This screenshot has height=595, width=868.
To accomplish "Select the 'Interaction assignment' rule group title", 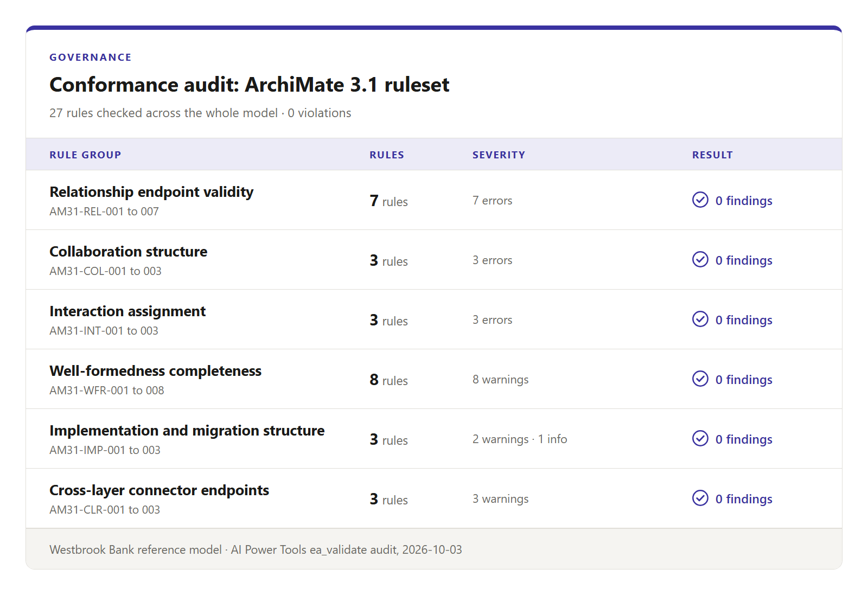I will (127, 311).
